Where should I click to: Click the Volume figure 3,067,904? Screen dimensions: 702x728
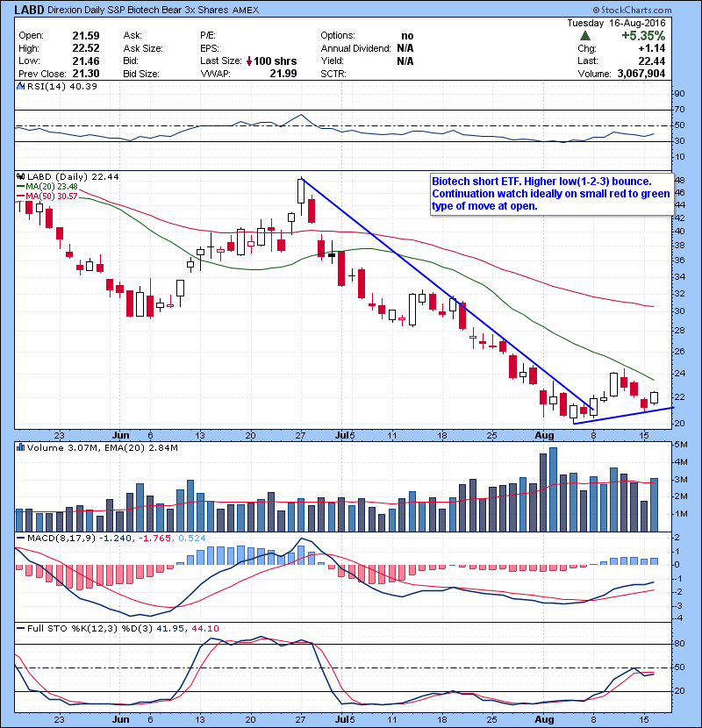641,74
